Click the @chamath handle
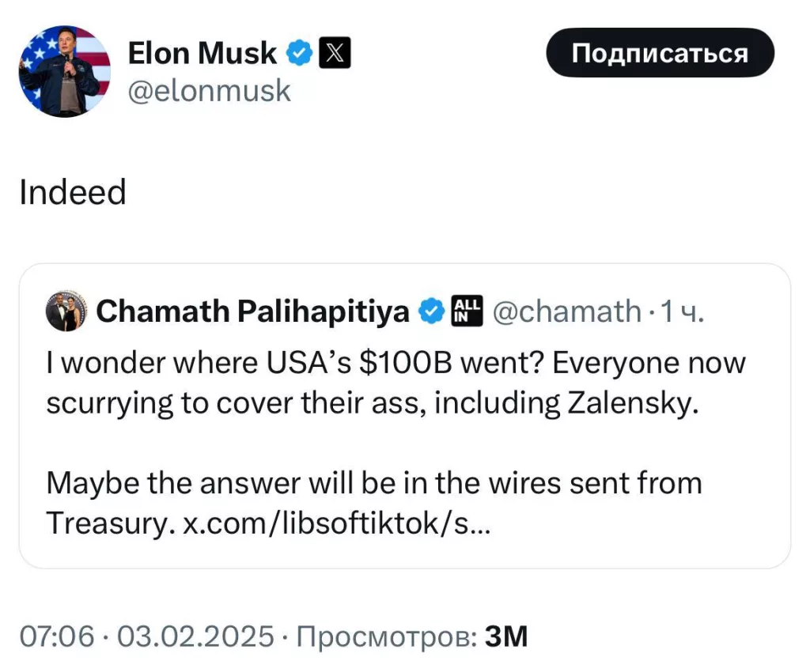This screenshot has height=672, width=810. click(568, 311)
